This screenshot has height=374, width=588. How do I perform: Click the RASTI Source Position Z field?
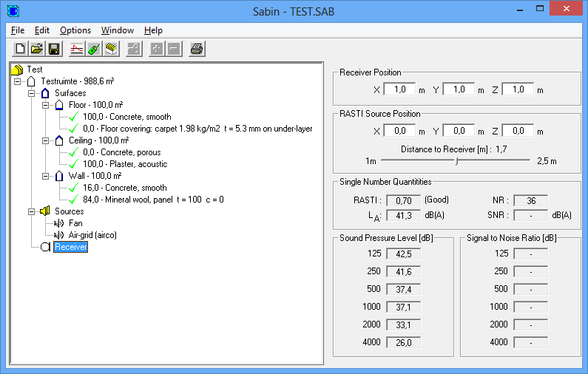click(x=518, y=130)
